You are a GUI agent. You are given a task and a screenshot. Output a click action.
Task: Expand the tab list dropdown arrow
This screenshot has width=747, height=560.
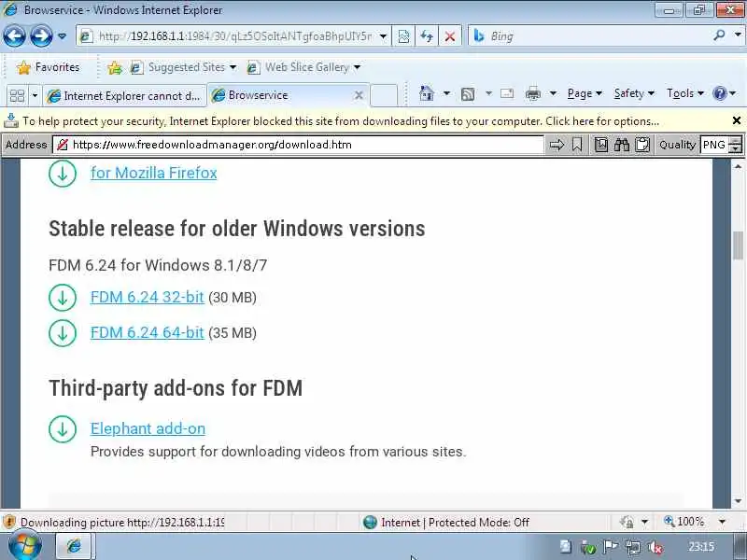(35, 96)
